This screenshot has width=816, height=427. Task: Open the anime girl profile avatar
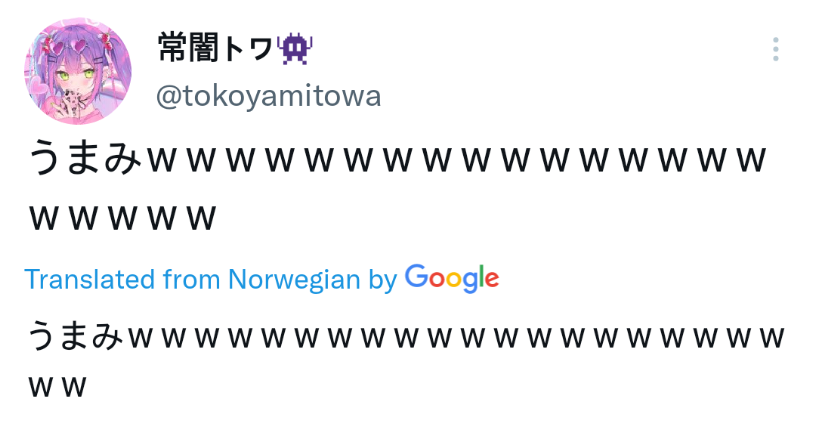78,71
